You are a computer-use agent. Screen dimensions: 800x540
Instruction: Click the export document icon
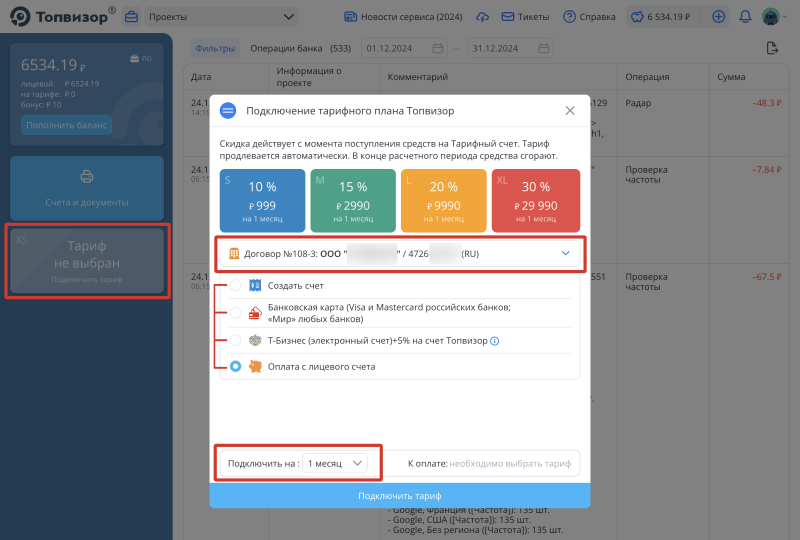(x=771, y=48)
